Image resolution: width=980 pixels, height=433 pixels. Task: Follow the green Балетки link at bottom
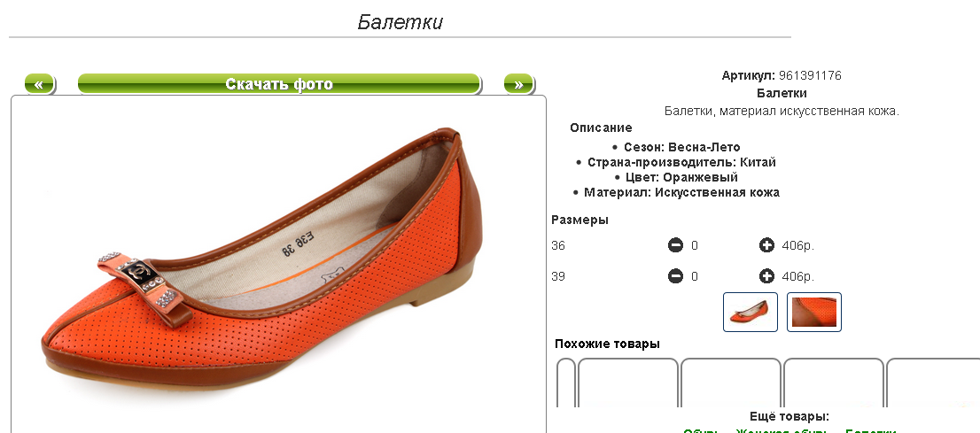pyautogui.click(x=871, y=431)
